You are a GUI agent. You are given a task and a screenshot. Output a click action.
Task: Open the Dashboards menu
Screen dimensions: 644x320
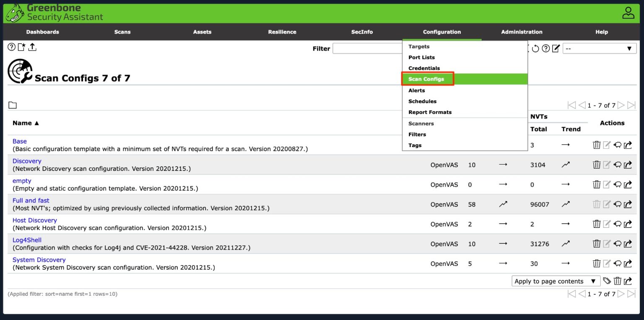tap(43, 32)
